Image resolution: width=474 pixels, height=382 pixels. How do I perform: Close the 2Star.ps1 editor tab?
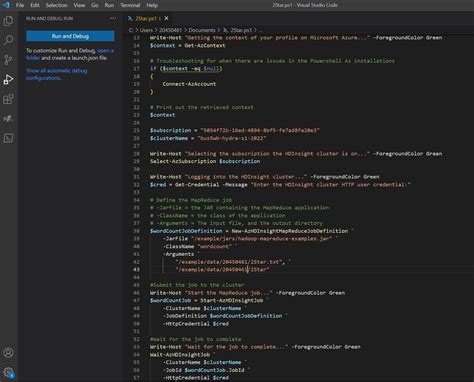(x=166, y=18)
